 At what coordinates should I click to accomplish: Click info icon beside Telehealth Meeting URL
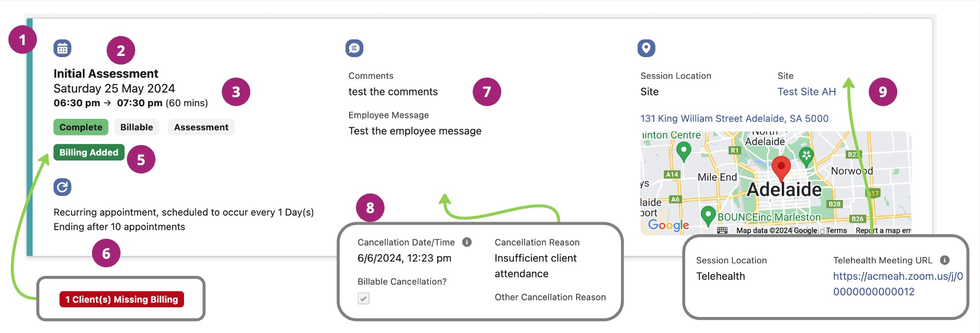(945, 260)
